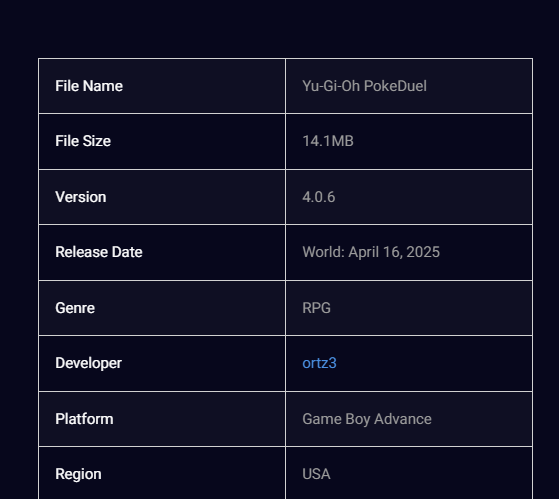Click the File Name label cell
The height and width of the screenshot is (499, 559).
coord(162,86)
